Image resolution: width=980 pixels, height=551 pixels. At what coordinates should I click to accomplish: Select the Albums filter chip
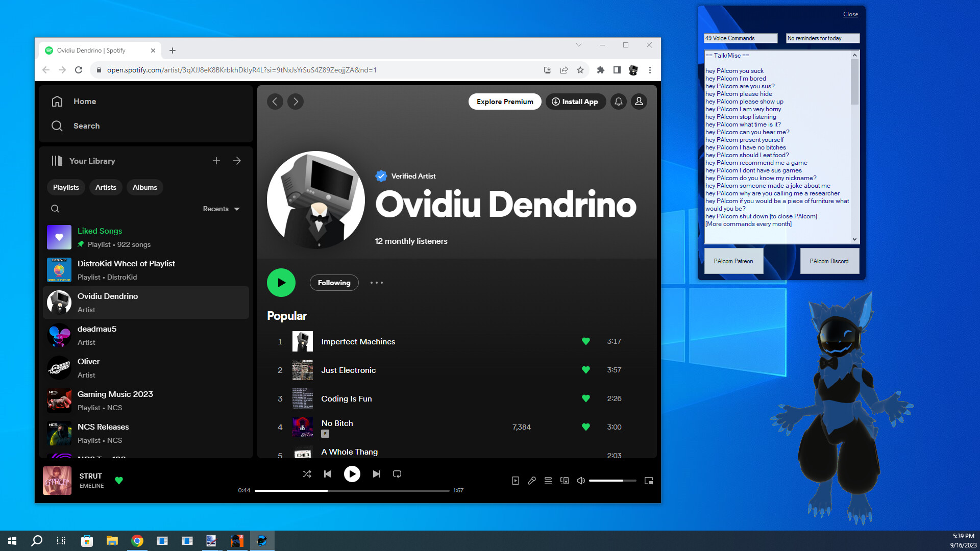click(144, 187)
